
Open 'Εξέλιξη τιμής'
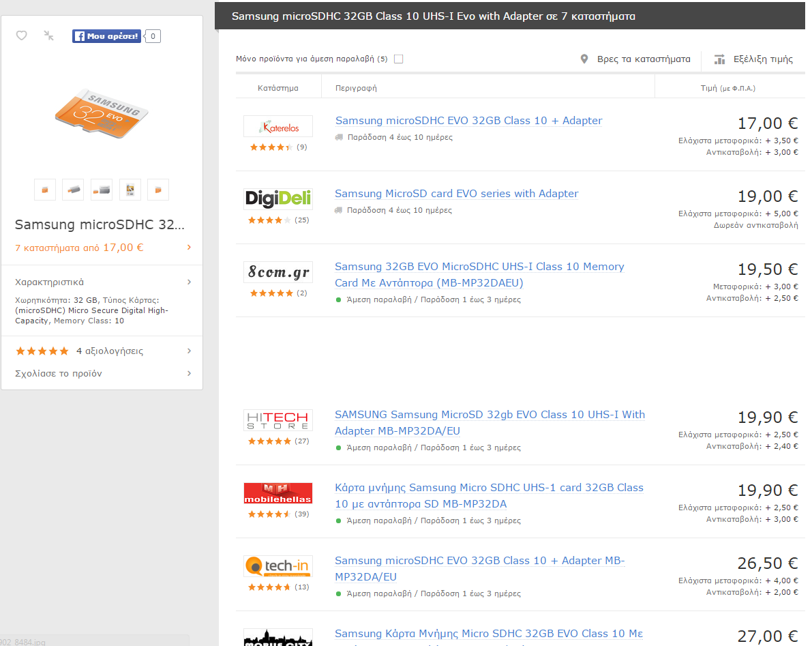point(763,59)
